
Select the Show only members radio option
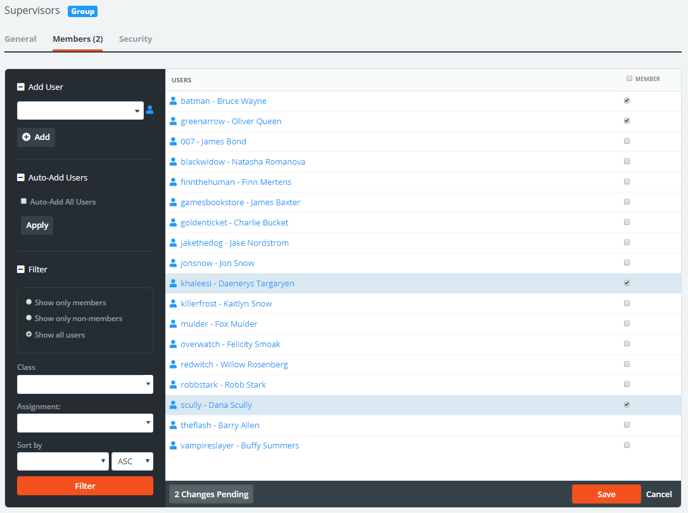(29, 302)
